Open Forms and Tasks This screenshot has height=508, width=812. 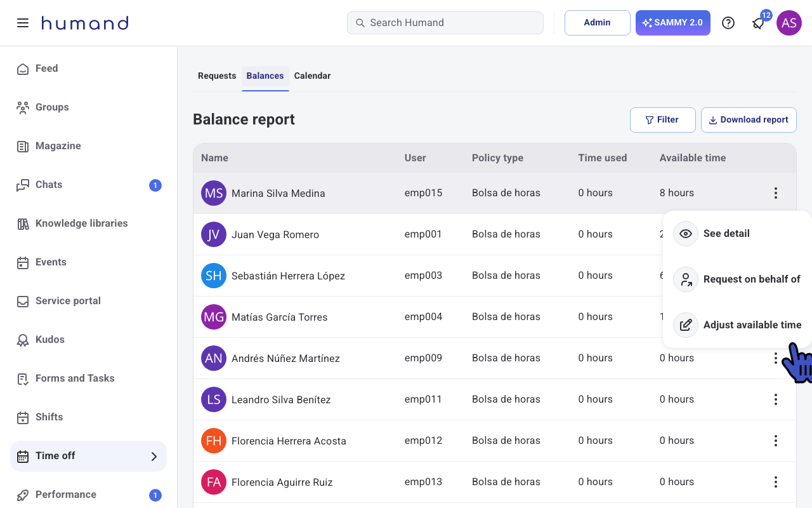[x=88, y=378]
